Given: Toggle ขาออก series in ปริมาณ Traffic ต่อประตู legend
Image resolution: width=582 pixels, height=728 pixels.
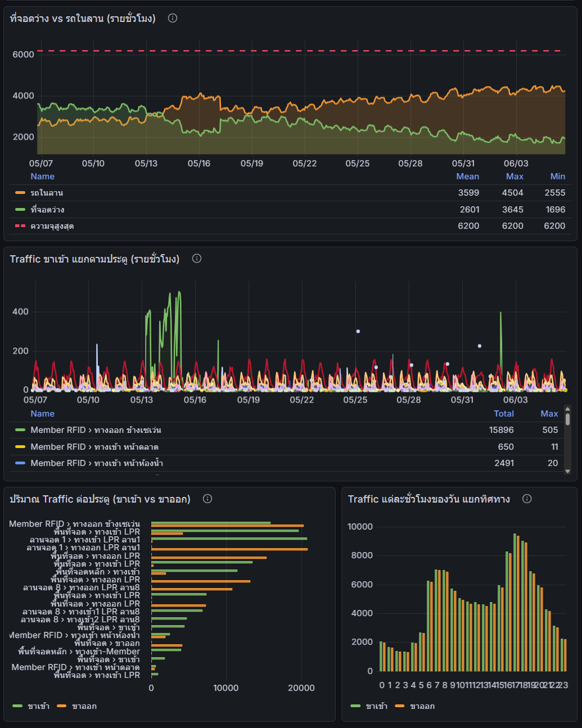Looking at the screenshot, I should click(x=84, y=706).
